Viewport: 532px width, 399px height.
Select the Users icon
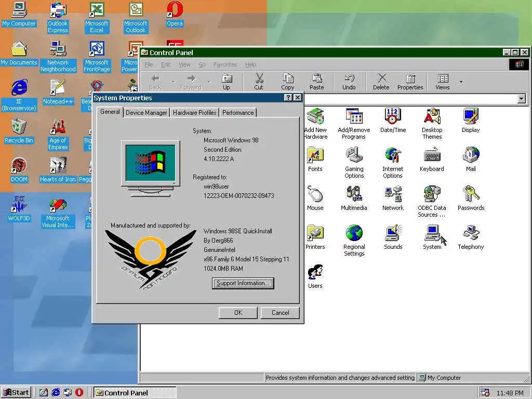[x=315, y=276]
